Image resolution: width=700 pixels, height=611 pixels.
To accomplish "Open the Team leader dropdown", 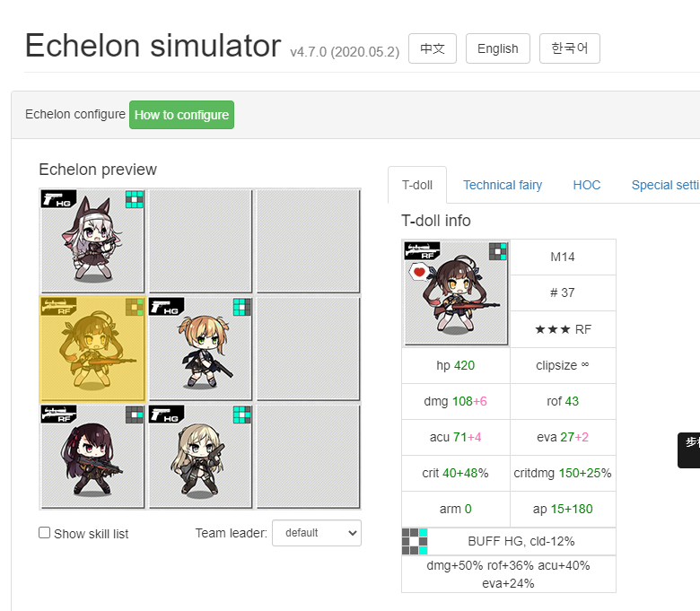I will coord(317,533).
